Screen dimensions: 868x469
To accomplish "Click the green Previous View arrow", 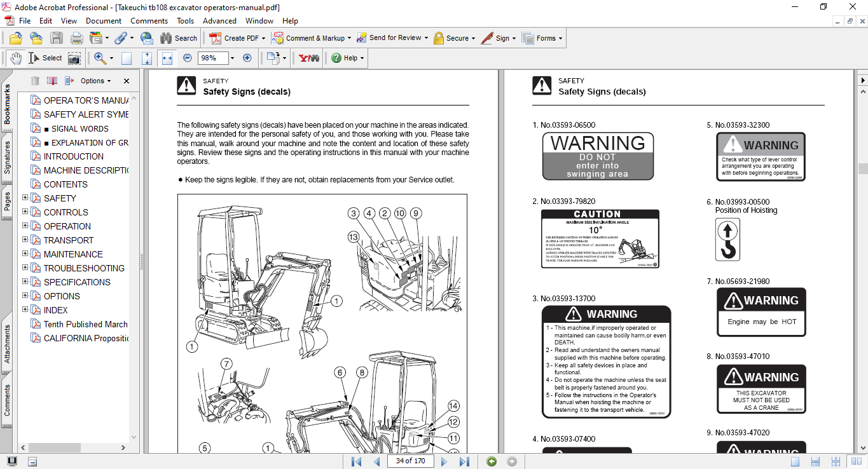I will tap(492, 461).
